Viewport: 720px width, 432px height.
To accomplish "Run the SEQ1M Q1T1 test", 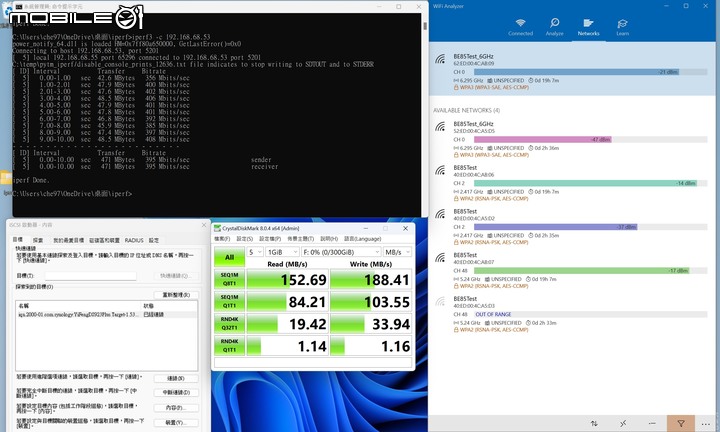I will pyautogui.click(x=229, y=301).
